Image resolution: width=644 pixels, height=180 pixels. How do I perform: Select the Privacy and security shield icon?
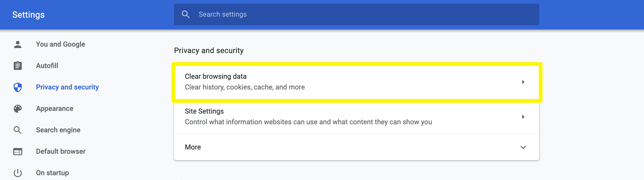point(17,87)
